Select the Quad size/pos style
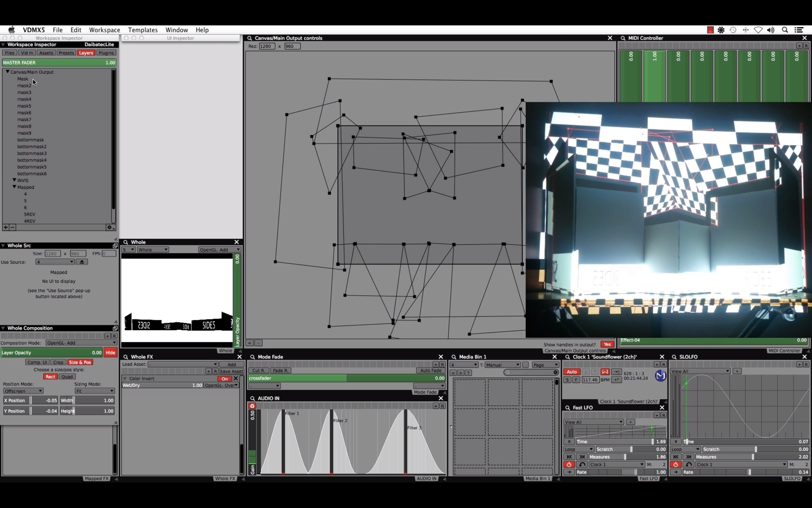This screenshot has width=812, height=508. click(67, 377)
